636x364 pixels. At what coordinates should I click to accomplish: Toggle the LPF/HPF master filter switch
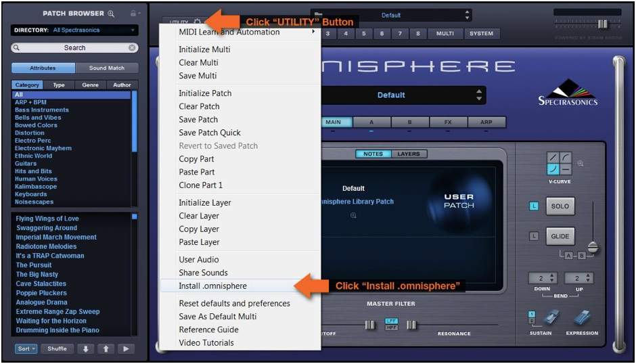[x=392, y=324]
